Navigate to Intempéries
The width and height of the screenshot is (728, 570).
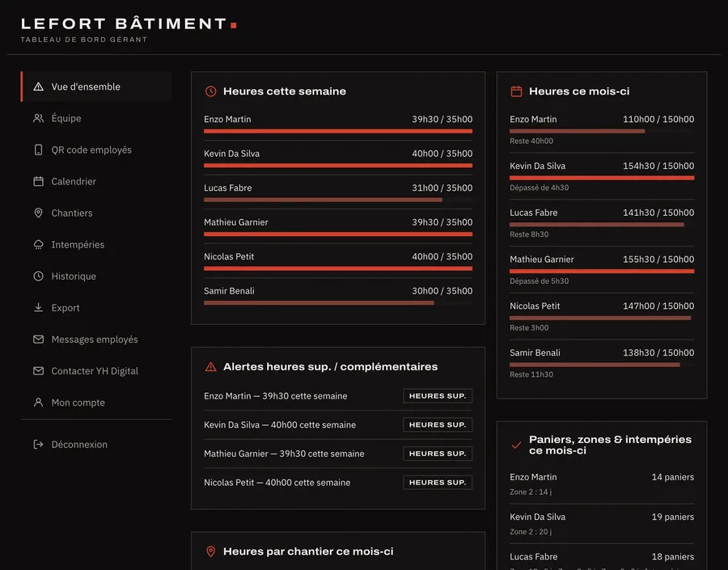pyautogui.click(x=96, y=245)
